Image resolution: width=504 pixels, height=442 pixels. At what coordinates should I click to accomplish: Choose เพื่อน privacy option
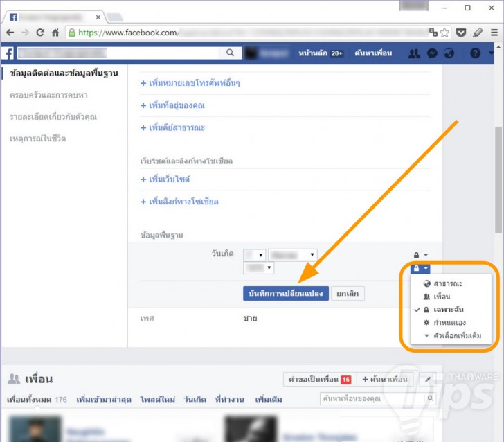tap(442, 297)
